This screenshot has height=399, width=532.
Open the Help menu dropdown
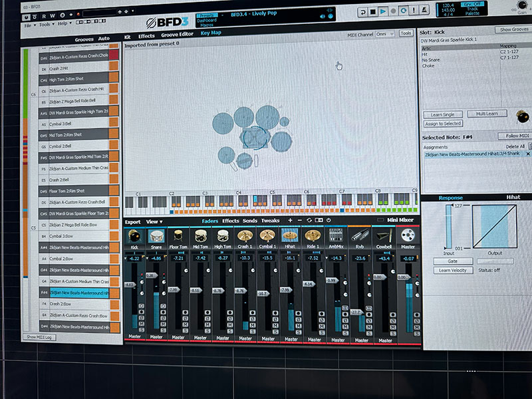coord(65,23)
